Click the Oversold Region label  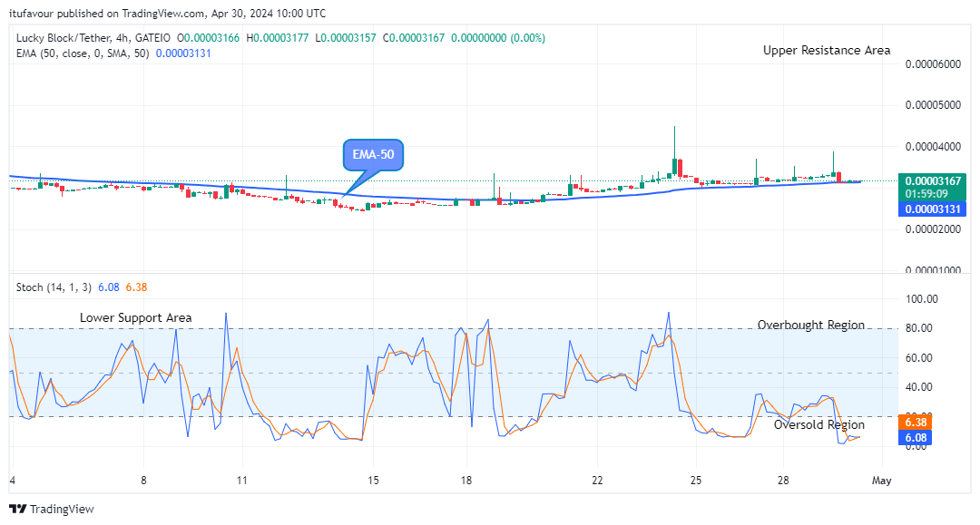tap(818, 425)
